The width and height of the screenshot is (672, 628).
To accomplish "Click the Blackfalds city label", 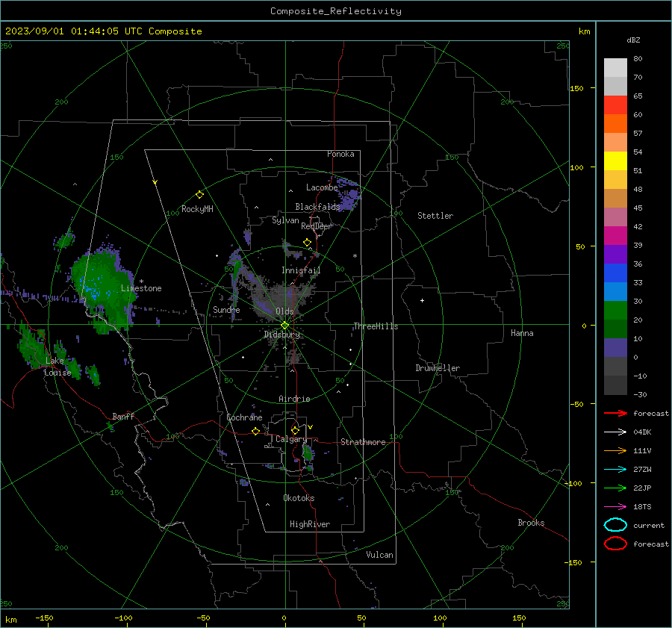I will [317, 207].
